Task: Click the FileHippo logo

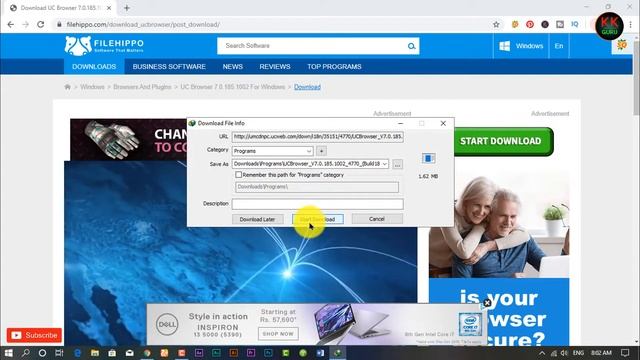Action: coord(104,45)
